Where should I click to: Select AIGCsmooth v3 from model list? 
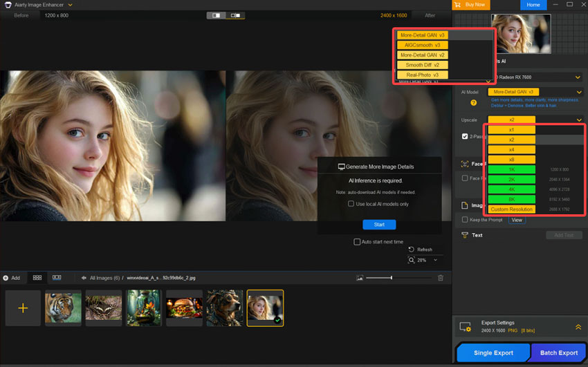tap(422, 45)
